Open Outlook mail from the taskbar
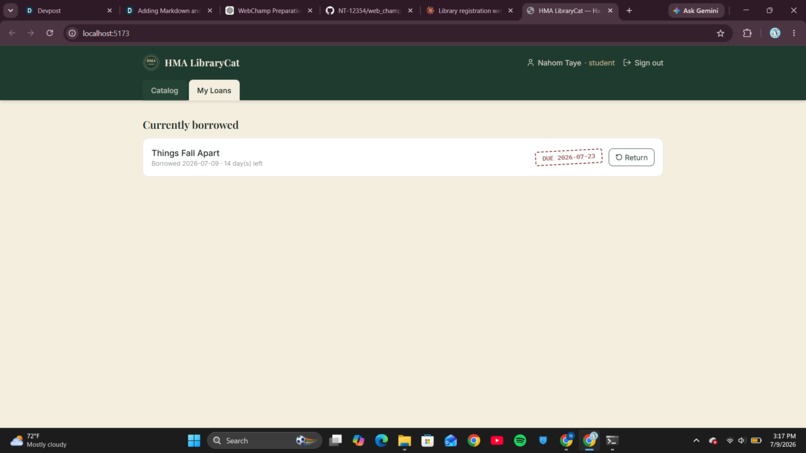Image resolution: width=806 pixels, height=453 pixels. point(451,441)
